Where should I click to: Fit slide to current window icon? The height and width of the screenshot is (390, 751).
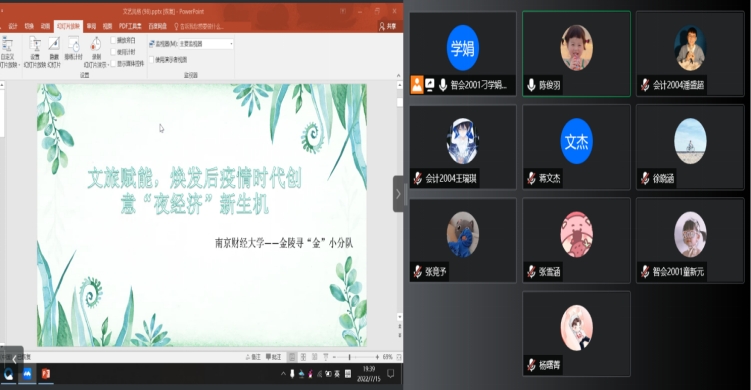click(398, 357)
